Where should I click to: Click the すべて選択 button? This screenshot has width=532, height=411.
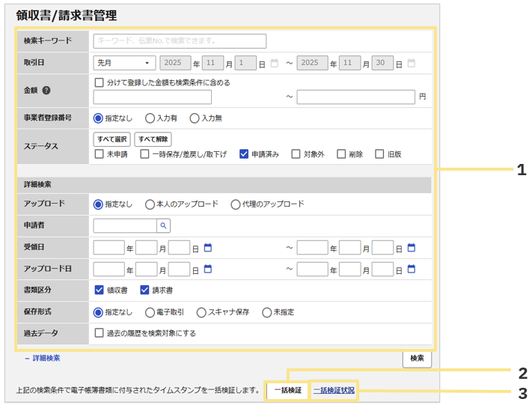pos(112,139)
